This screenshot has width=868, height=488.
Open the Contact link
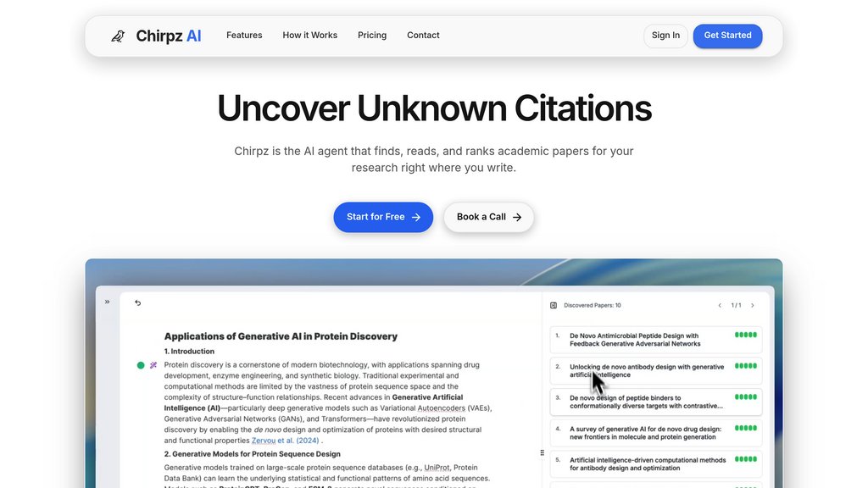tap(423, 36)
